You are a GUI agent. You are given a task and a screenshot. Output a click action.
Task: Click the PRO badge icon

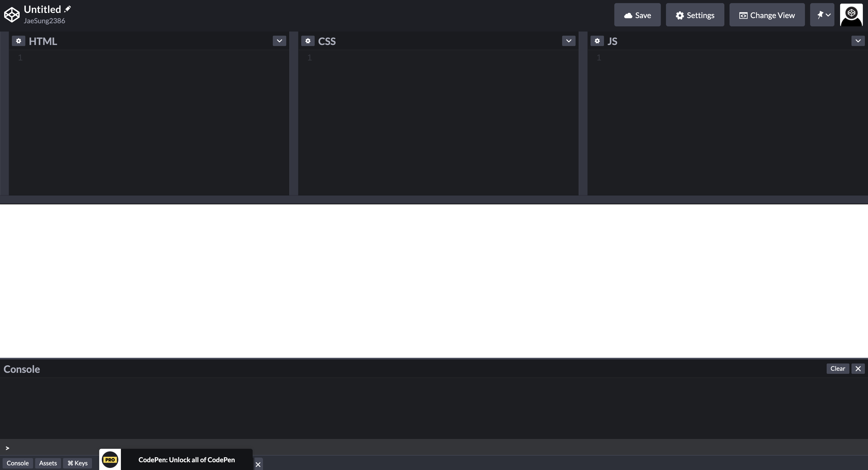click(x=110, y=460)
